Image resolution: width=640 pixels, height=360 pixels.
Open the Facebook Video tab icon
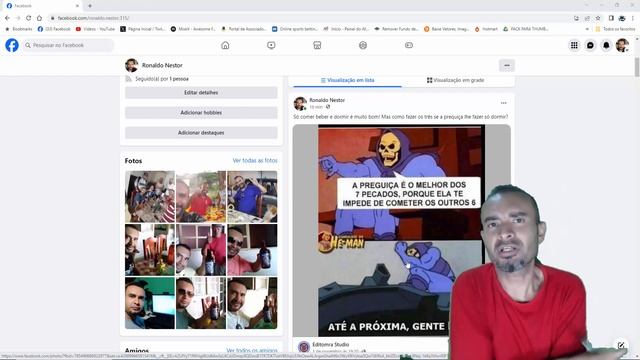click(271, 45)
